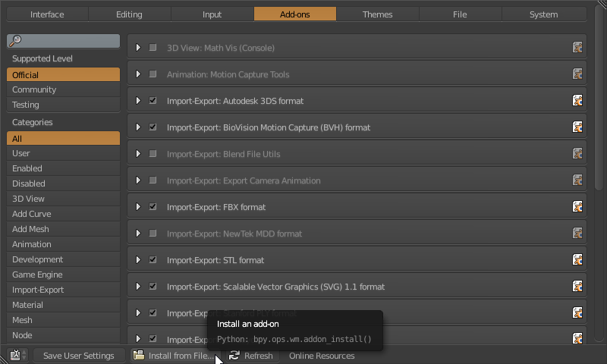Click the magnifier icon in the search field
Viewport: 607px width, 364px height.
(x=15, y=40)
